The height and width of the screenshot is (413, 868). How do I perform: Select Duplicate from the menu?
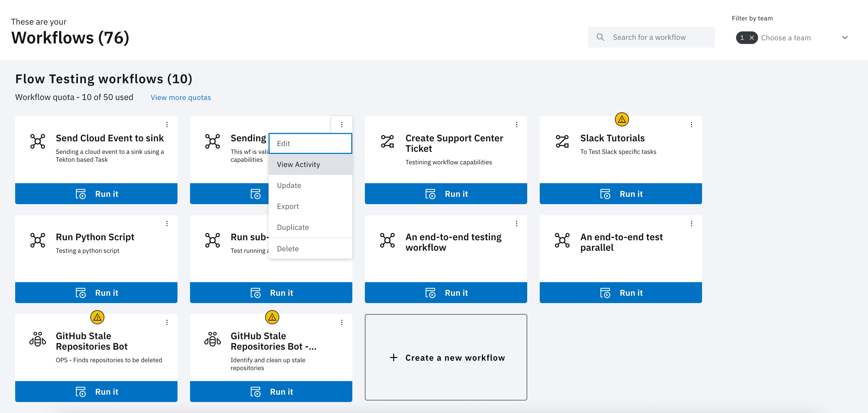(x=310, y=227)
